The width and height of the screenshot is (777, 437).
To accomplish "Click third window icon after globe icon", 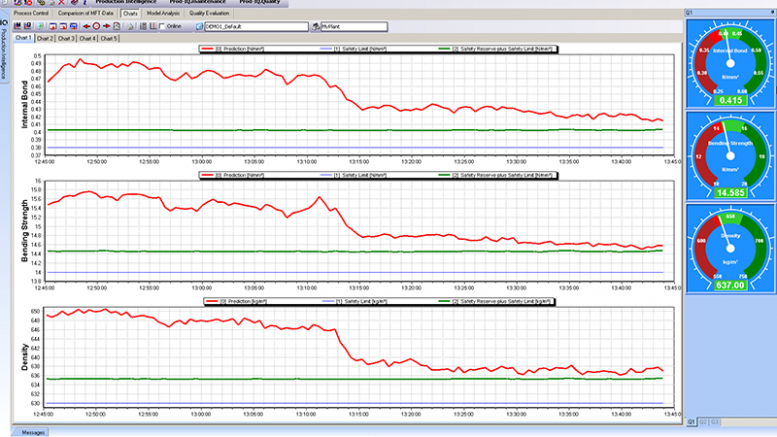I will click(x=73, y=26).
